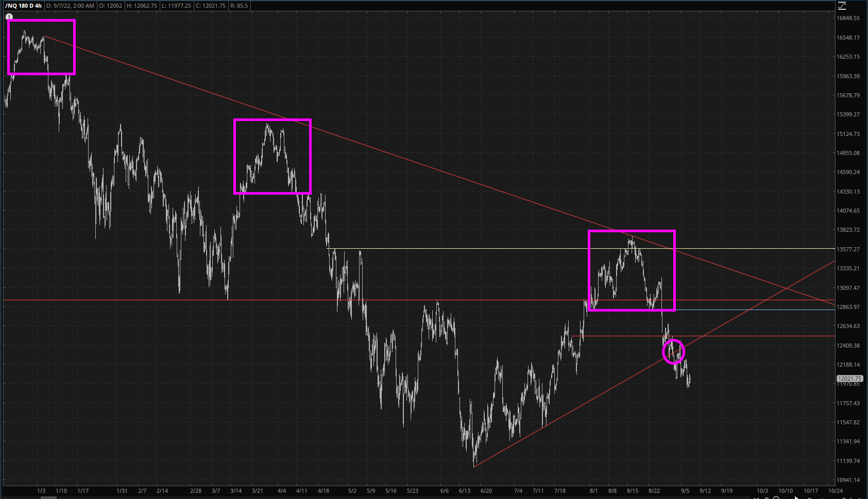
Task: Toggle the price axis auto-scale icon
Action: click(x=842, y=6)
